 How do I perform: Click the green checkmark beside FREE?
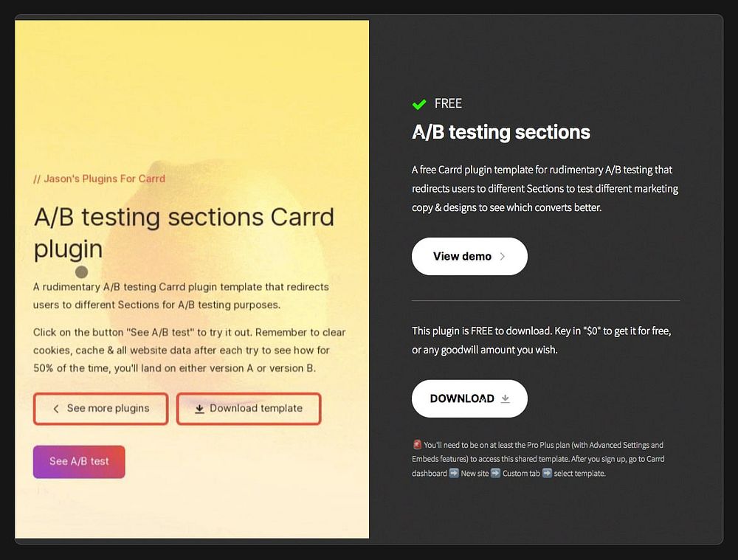419,104
